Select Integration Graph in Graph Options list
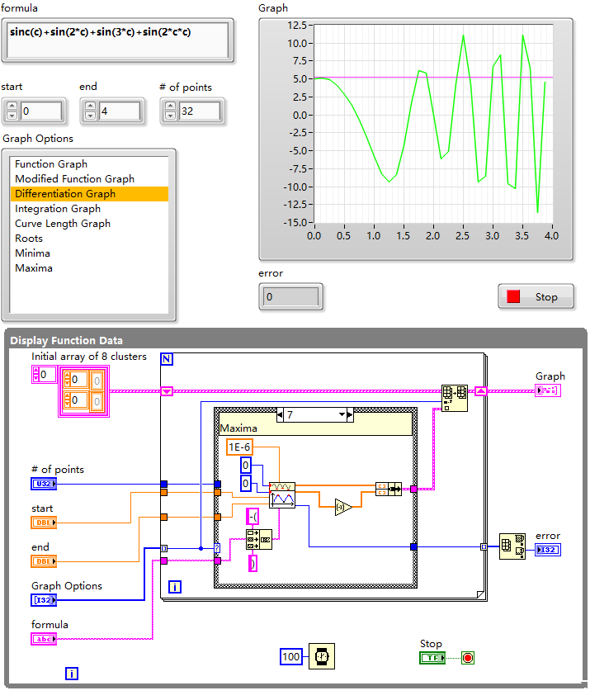This screenshot has width=590, height=700. [57, 209]
